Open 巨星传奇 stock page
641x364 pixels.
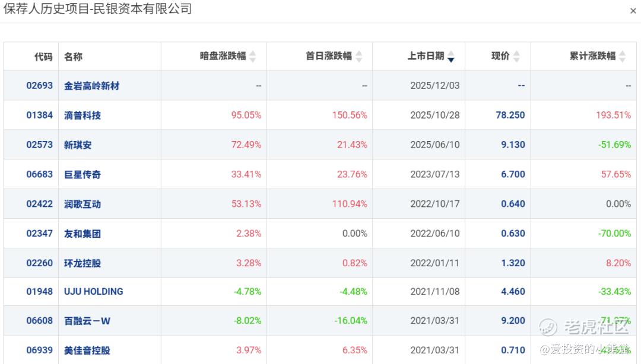coord(82,175)
